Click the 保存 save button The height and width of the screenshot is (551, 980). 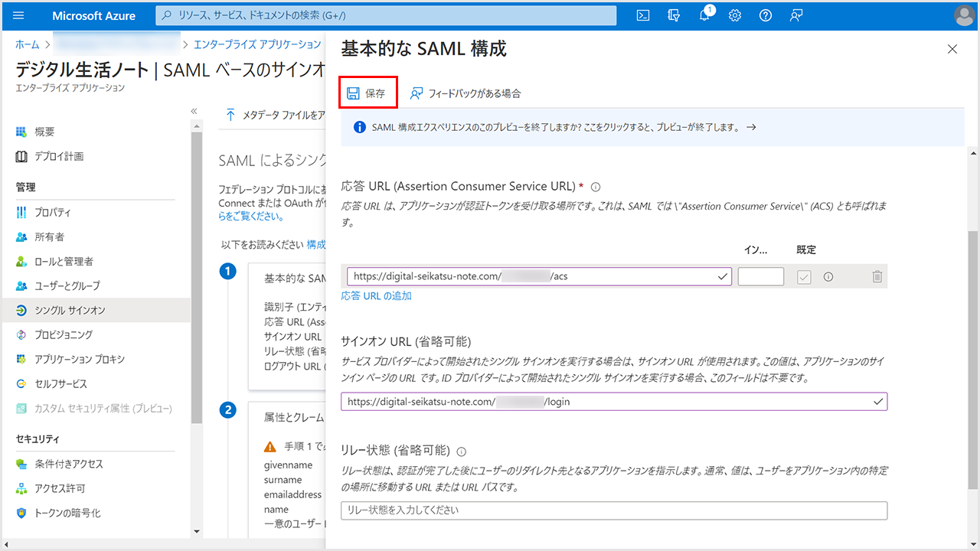[368, 93]
